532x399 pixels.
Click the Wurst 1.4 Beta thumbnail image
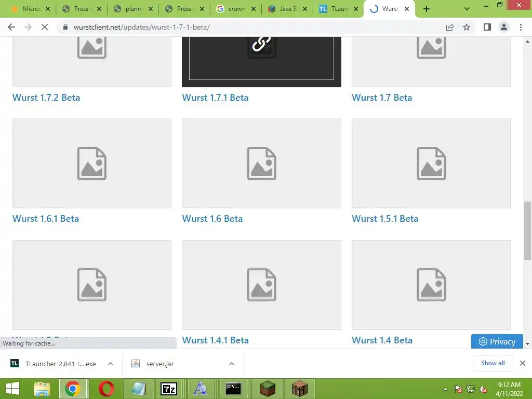pos(431,285)
